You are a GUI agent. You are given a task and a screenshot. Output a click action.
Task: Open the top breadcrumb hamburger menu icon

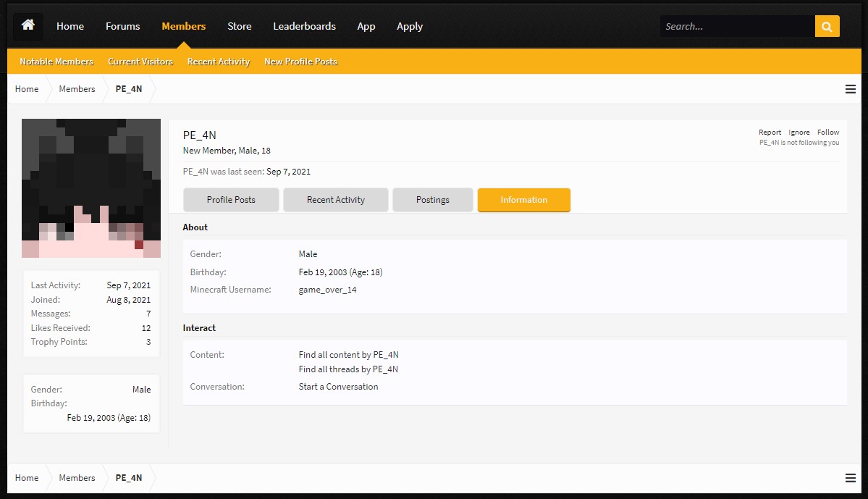coord(851,89)
